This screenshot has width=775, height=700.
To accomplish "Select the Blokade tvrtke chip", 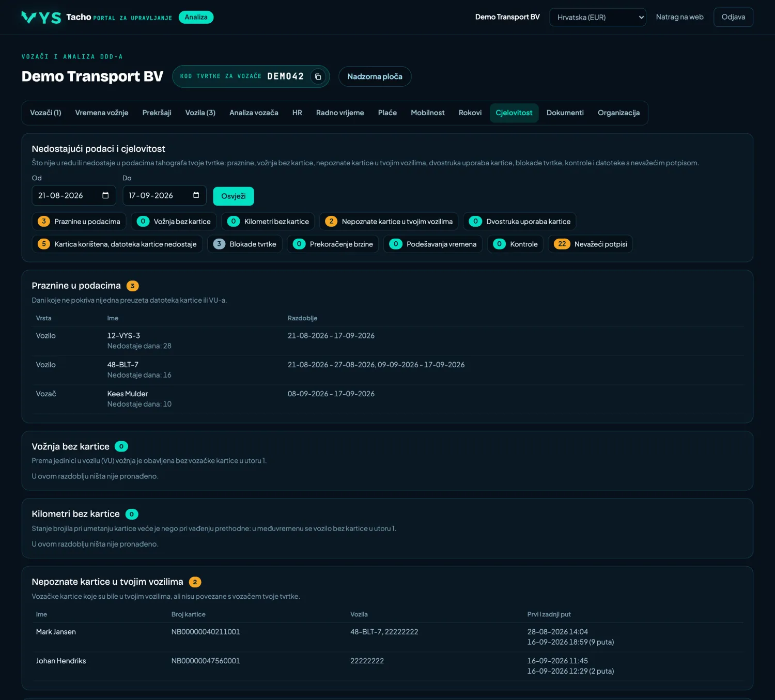I will (245, 244).
